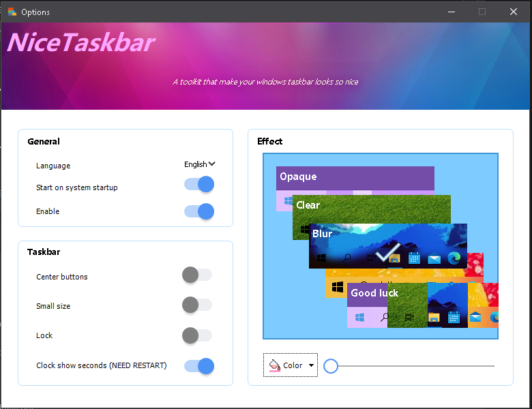Click Edge icon in Blur preview
Viewport: 532px width, 409px height.
coord(454,258)
